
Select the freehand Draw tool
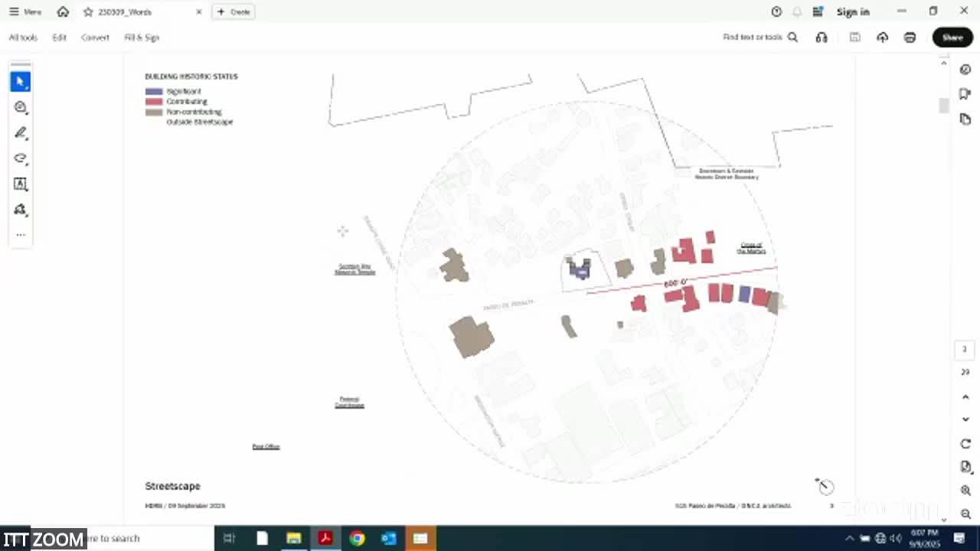(21, 158)
